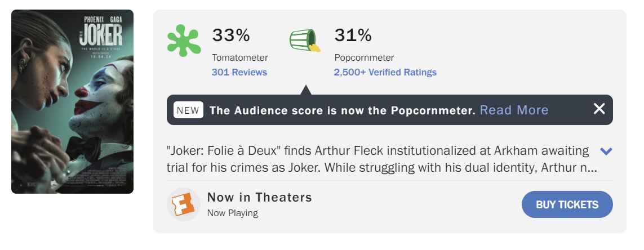Click the green splat Tomatometer icon
Screen dimensions: 644x250
(x=184, y=41)
